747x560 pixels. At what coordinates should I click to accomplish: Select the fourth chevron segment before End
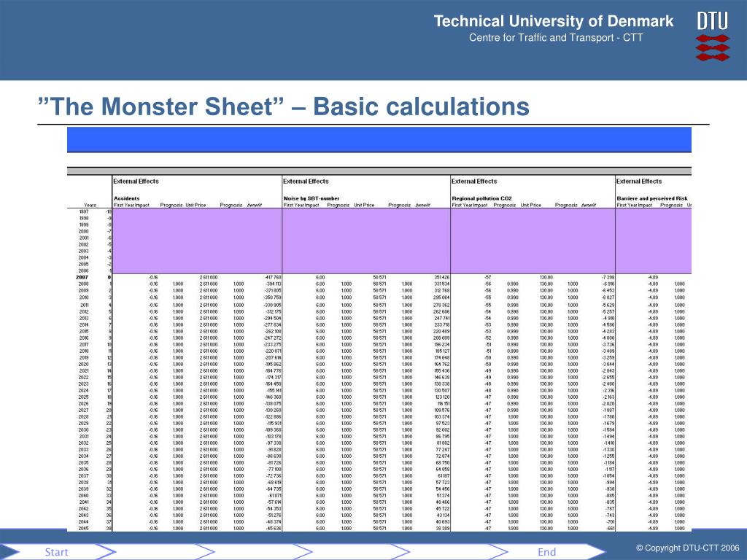coord(352,552)
